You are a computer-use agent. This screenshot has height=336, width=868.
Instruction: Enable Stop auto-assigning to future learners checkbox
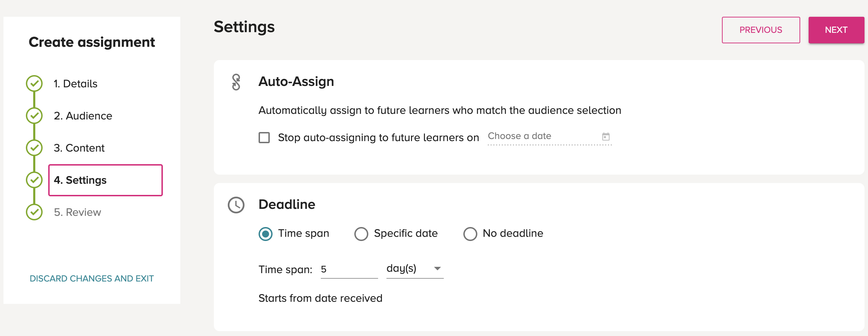264,138
